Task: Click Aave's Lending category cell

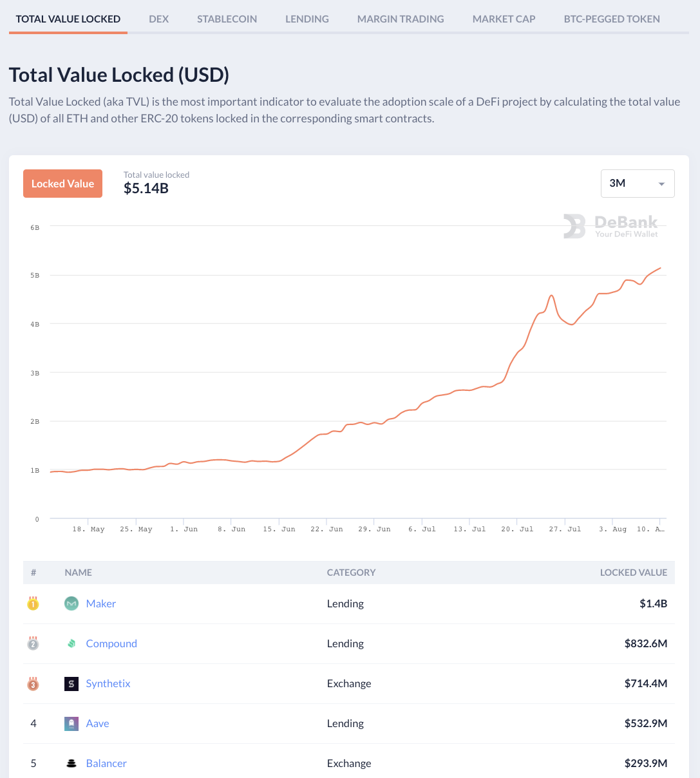Action: tap(345, 723)
